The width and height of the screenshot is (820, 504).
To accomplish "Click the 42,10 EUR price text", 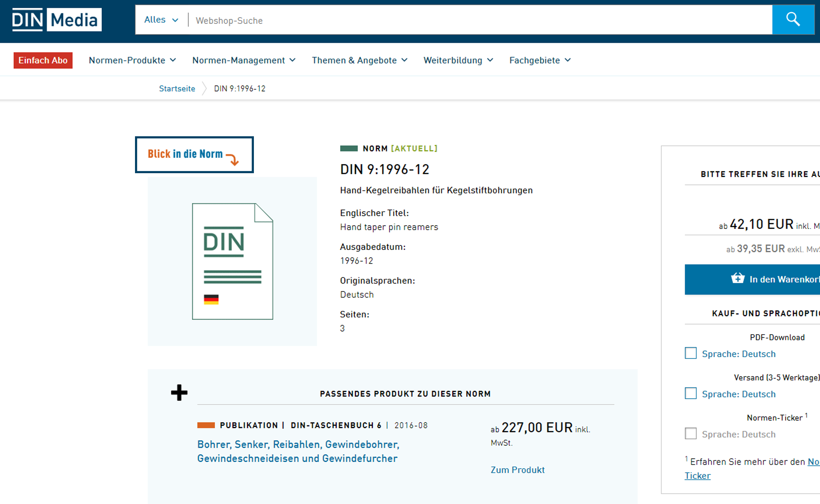I will point(762,224).
